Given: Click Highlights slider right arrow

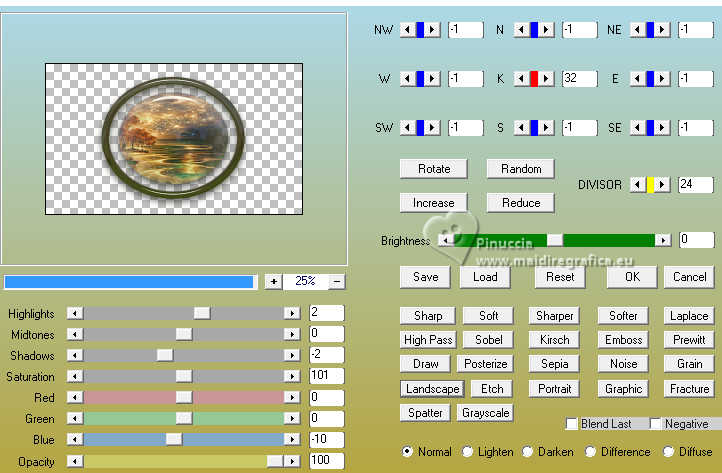Looking at the screenshot, I should pyautogui.click(x=292, y=313).
